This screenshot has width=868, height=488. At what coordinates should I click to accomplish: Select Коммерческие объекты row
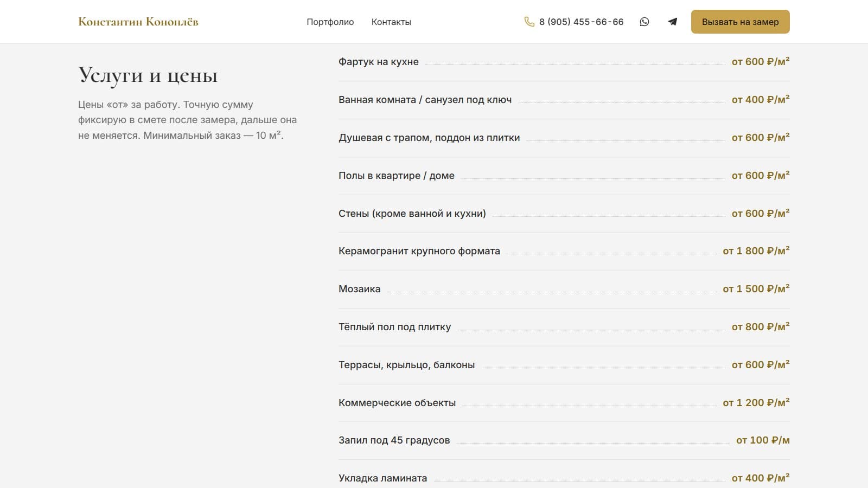tap(564, 403)
